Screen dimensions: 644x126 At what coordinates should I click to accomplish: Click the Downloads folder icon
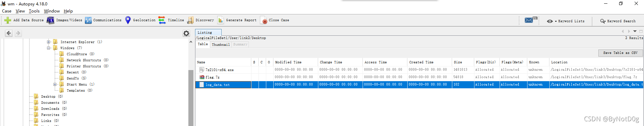(36, 108)
